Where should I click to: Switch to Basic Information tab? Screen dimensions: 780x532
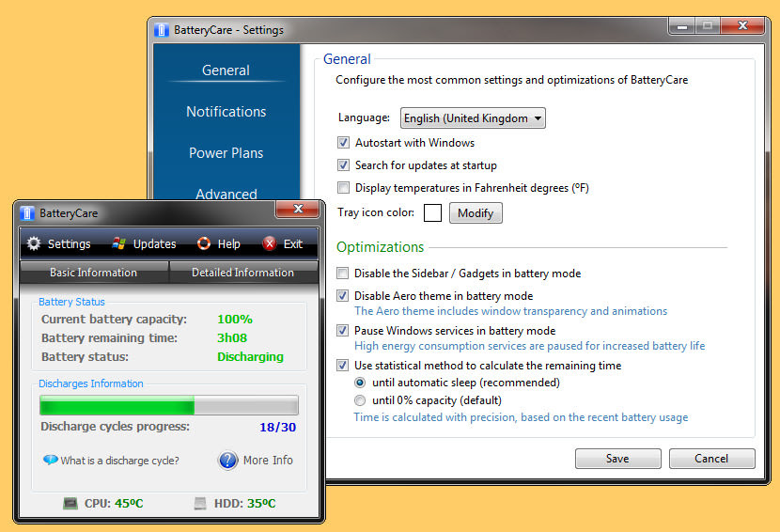pos(94,273)
